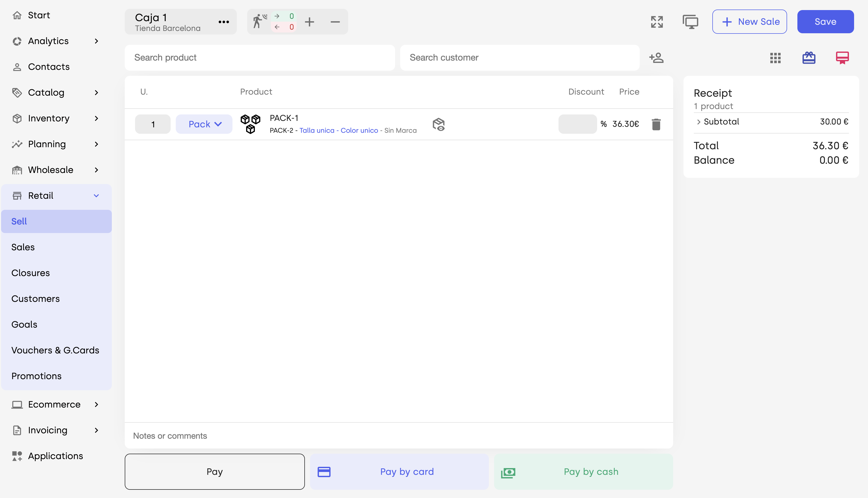
Task: Open the Sell submenu item
Action: click(56, 221)
